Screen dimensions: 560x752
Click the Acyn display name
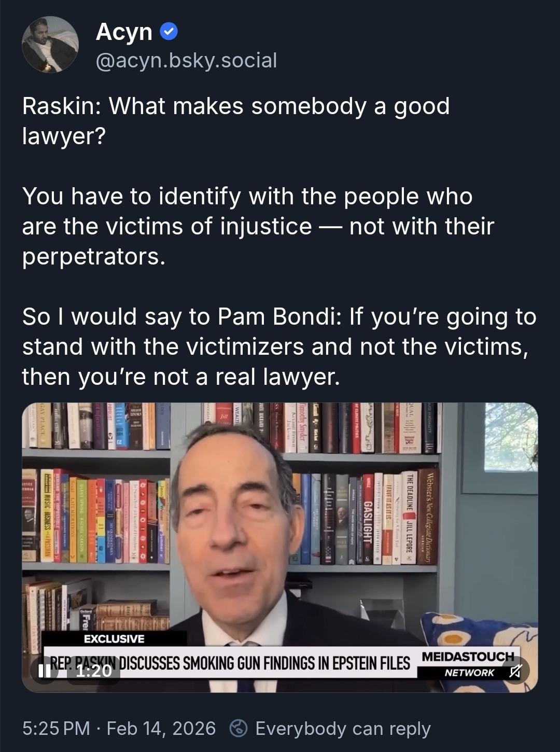(124, 32)
